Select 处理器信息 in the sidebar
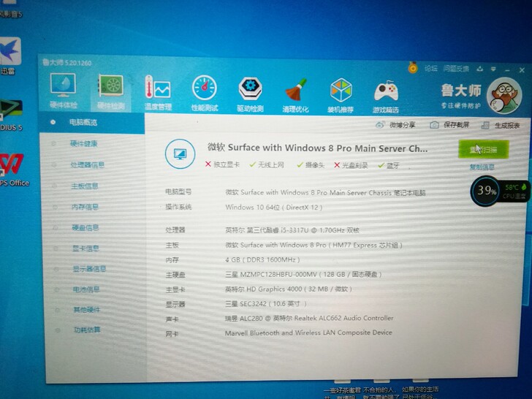 pos(88,165)
